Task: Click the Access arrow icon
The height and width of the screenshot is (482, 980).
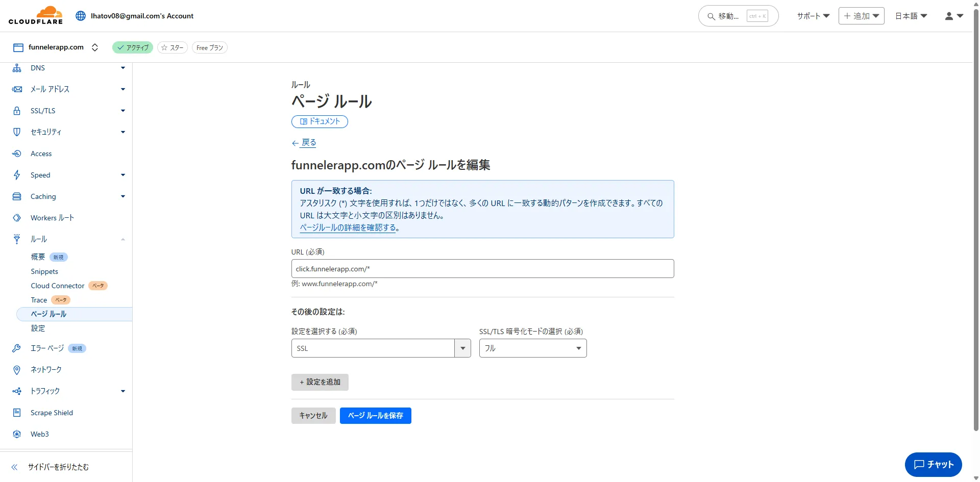Action: (x=17, y=154)
